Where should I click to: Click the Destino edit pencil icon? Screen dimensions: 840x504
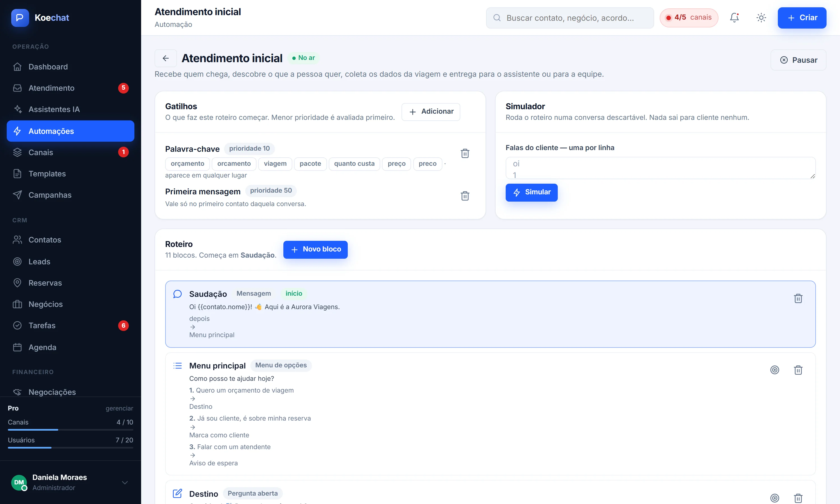(x=178, y=493)
